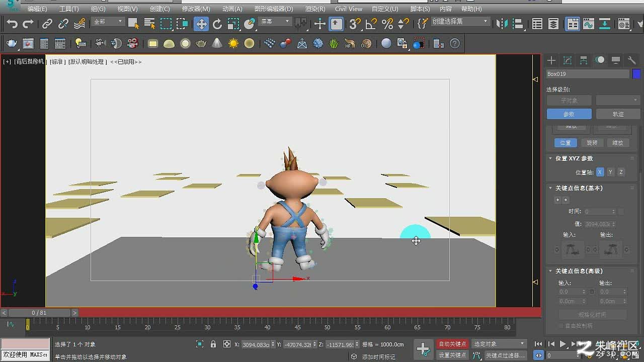Click the Select and Place tool
Image resolution: width=644 pixels, height=362 pixels.
250,24
